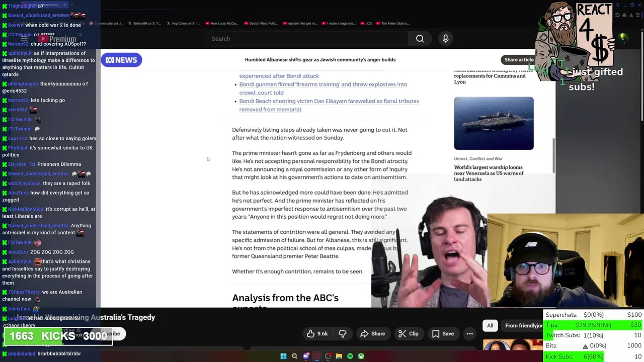This screenshot has height=362, width=644.
Task: Save the video to a playlist
Action: coord(443,334)
